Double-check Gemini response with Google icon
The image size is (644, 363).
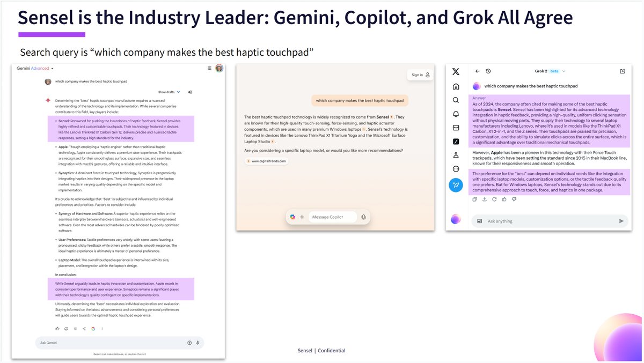93,328
